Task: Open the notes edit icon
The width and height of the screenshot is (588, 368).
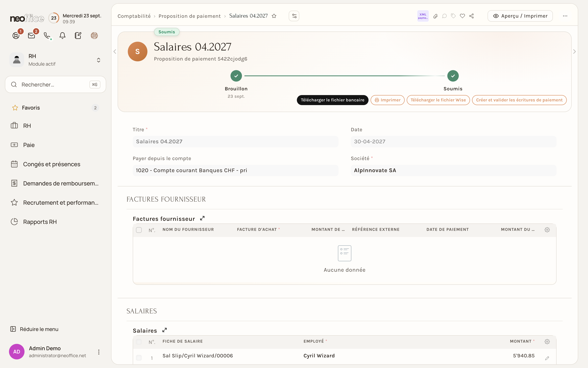Action: pos(78,36)
